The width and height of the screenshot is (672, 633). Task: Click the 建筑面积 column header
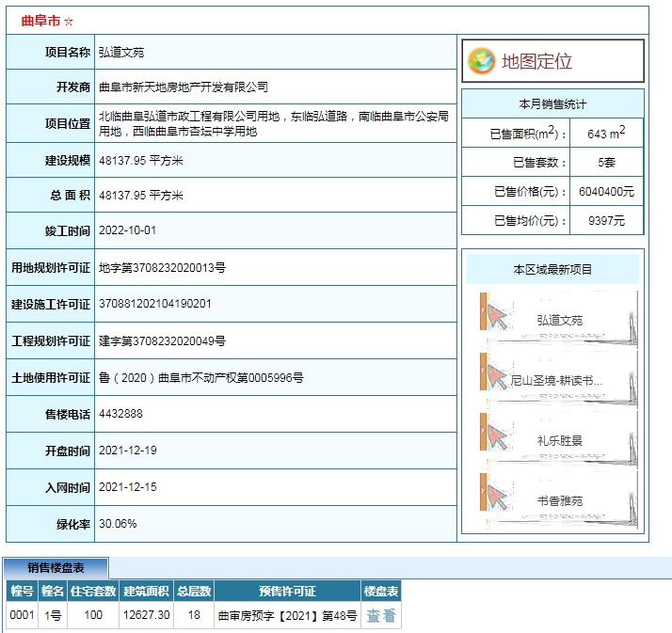(146, 591)
